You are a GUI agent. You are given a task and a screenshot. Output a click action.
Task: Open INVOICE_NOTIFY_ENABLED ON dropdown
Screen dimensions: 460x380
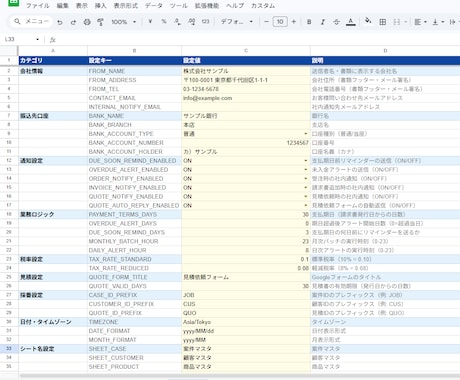coord(306,188)
